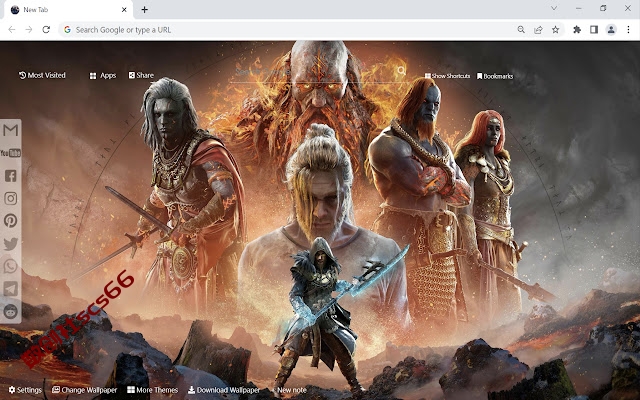Image resolution: width=640 pixels, height=400 pixels.
Task: Open the Extensions puzzle icon
Action: coord(577,29)
